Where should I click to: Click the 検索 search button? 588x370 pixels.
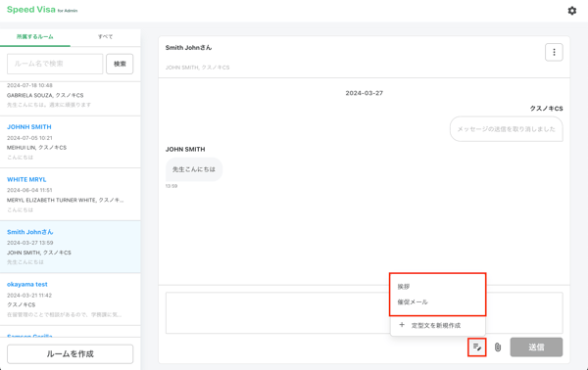point(120,64)
